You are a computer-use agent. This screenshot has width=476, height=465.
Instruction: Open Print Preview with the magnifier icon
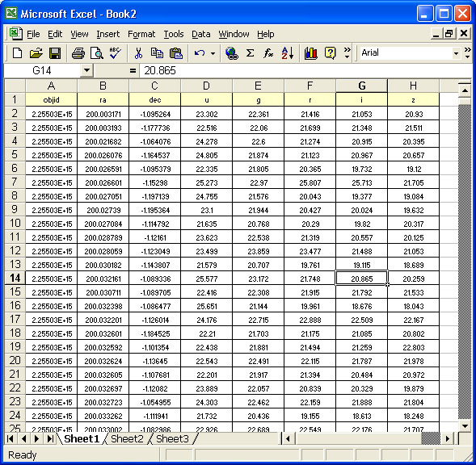[97, 53]
